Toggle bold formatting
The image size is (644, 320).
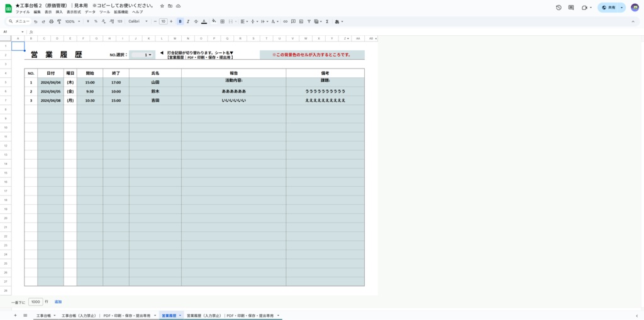tap(180, 21)
